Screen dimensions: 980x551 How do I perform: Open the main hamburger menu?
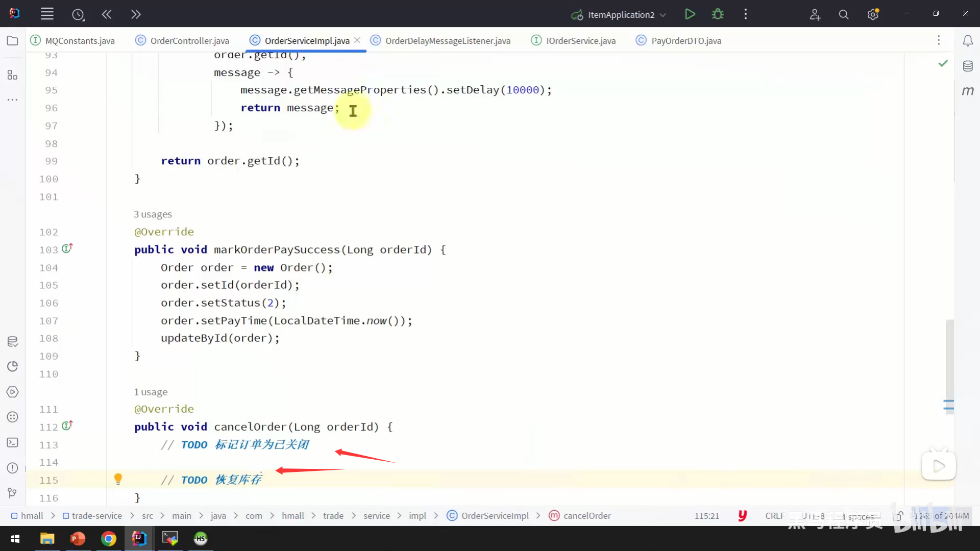(47, 14)
